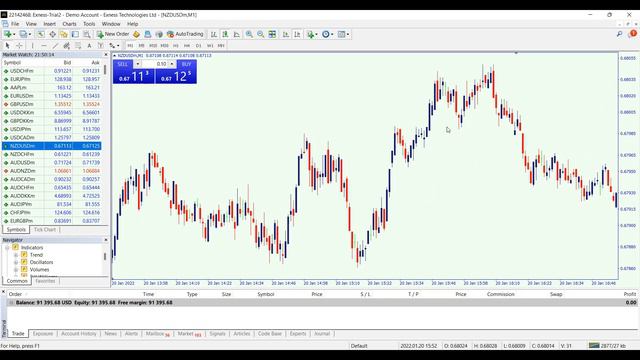Switch chart to bar chart

pos(213,34)
